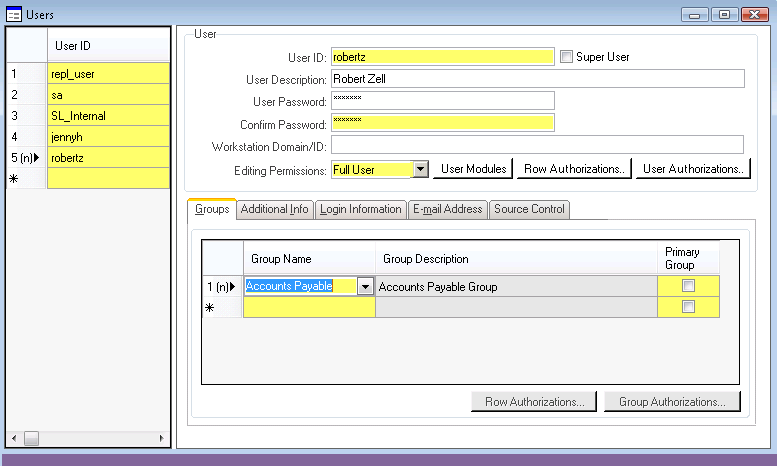Click the Group Authorizations button

[672, 402]
